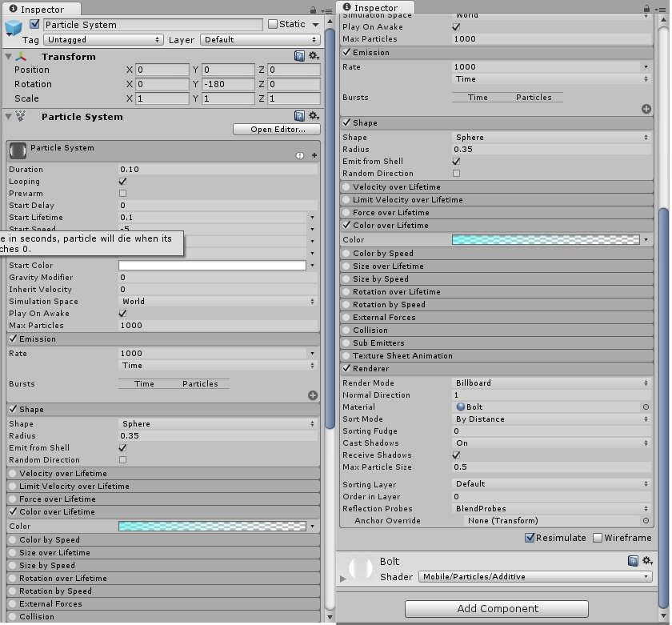
Task: Toggle Emit from Shell in right Inspector
Action: point(456,161)
